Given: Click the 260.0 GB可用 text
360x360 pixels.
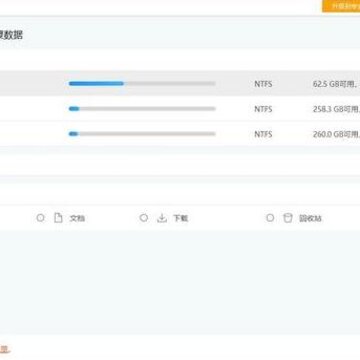Looking at the screenshot, I should pyautogui.click(x=336, y=134).
